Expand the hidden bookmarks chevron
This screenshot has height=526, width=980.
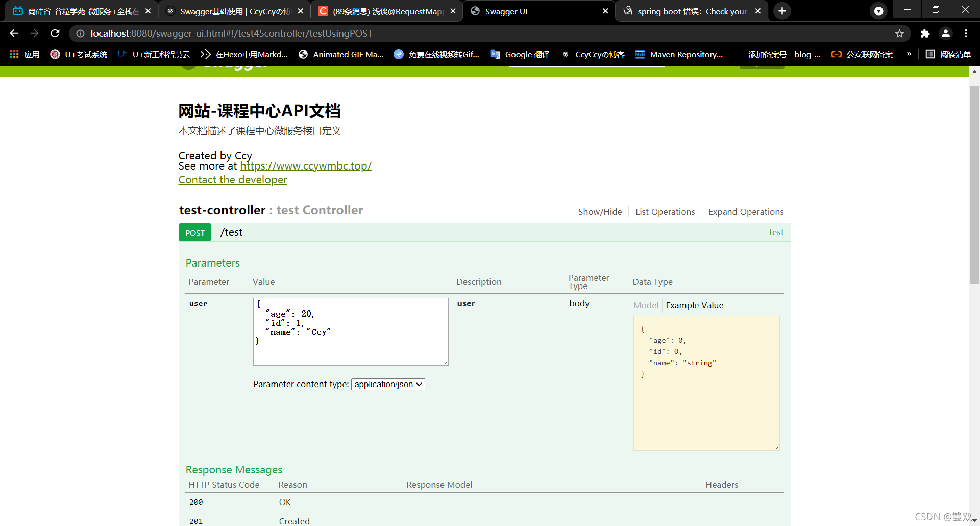pos(909,54)
